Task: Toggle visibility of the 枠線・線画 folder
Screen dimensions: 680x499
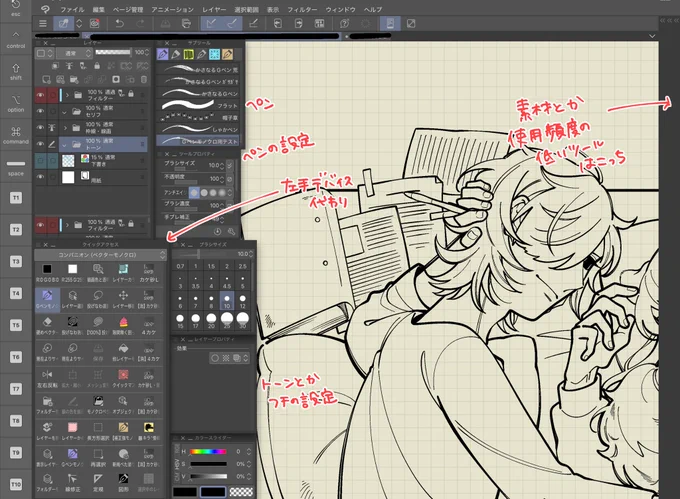Action: pos(40,127)
